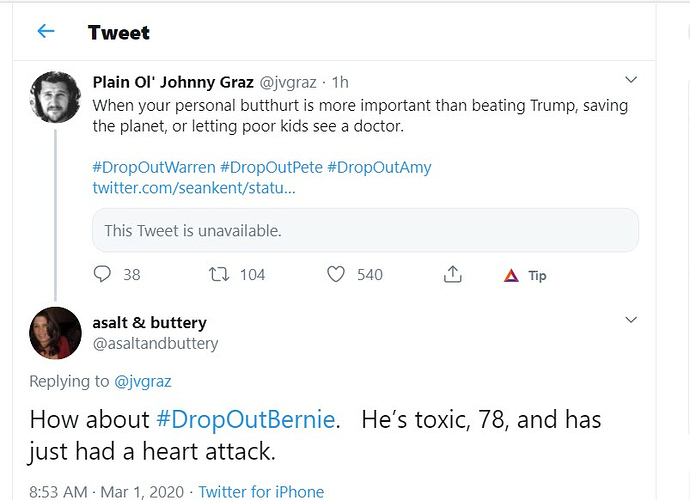Viewport: 690px width, 500px height.
Task: Open asalt & buttery tweet options chevron
Action: click(630, 319)
